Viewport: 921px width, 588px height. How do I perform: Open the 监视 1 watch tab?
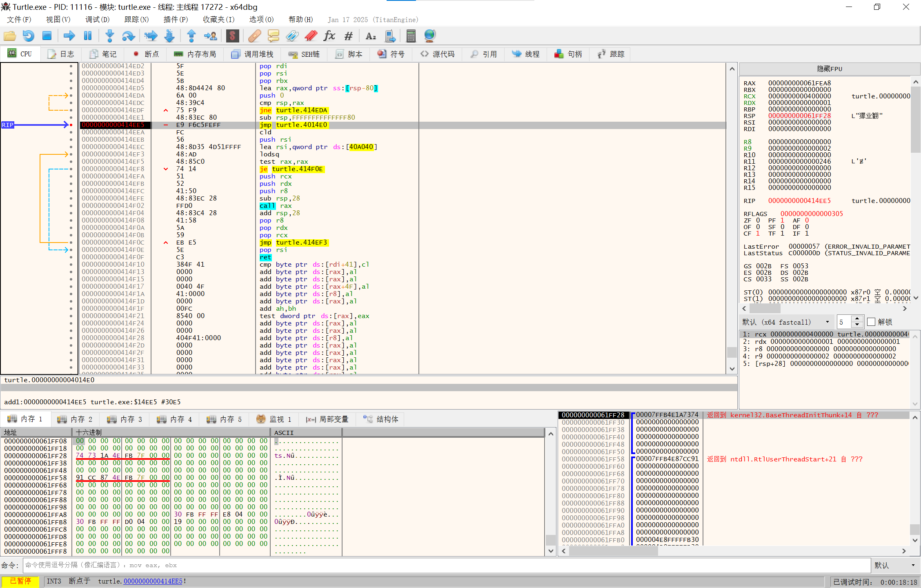click(x=274, y=419)
